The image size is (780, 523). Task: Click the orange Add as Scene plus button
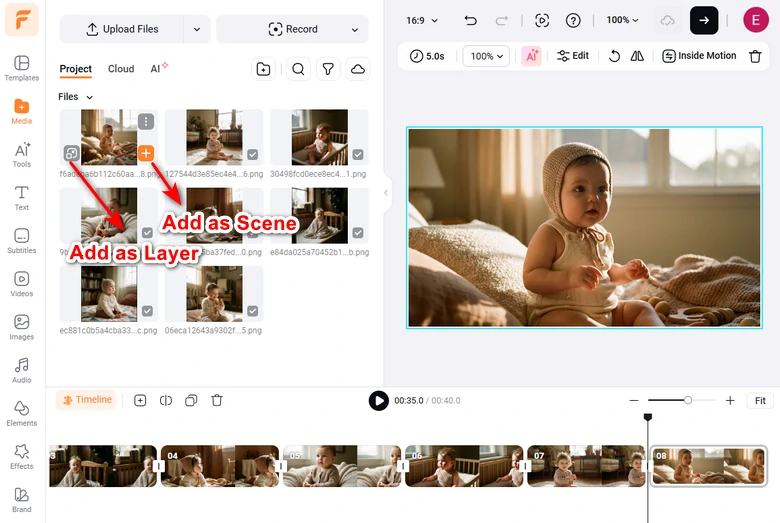146,153
